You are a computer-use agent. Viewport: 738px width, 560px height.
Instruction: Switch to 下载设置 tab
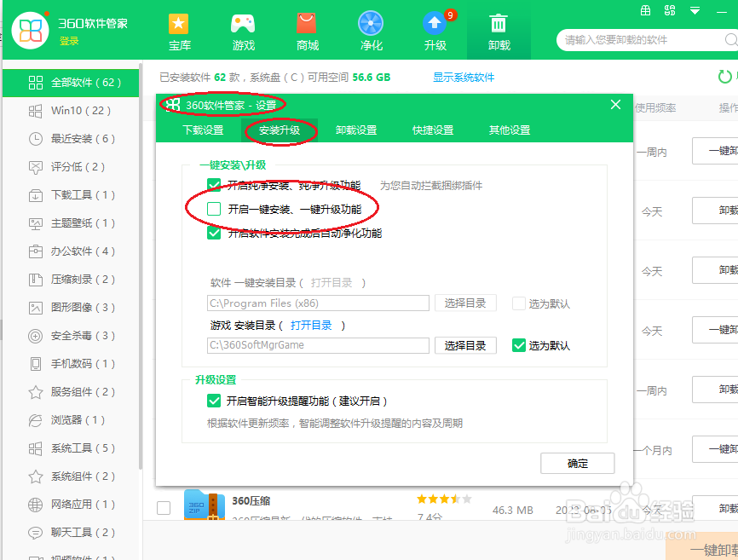pyautogui.click(x=203, y=130)
